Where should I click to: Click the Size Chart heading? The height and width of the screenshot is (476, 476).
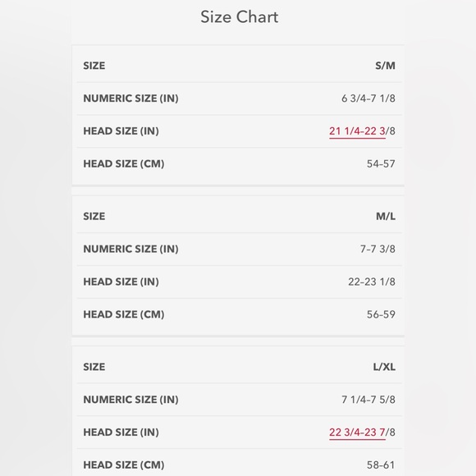tap(239, 16)
